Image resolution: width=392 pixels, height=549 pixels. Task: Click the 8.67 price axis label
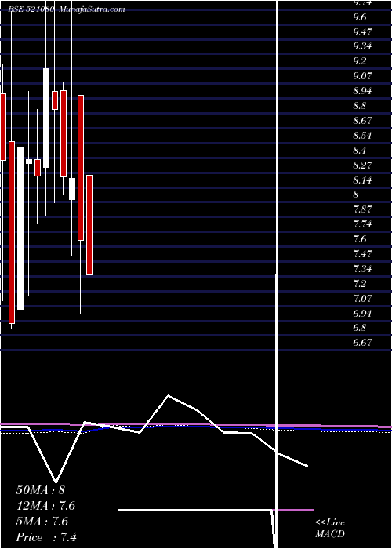pos(362,121)
